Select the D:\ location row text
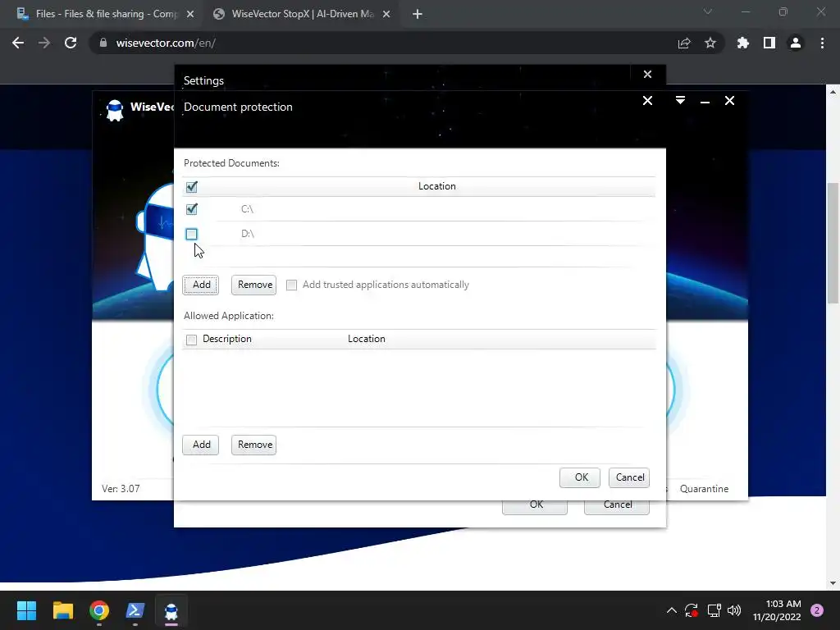 point(247,234)
